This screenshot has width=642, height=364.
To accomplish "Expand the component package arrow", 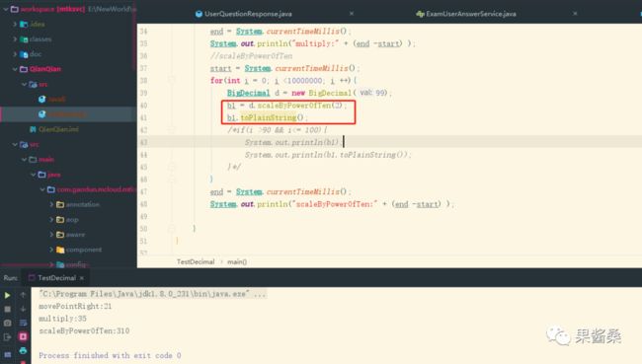I will tap(51, 250).
